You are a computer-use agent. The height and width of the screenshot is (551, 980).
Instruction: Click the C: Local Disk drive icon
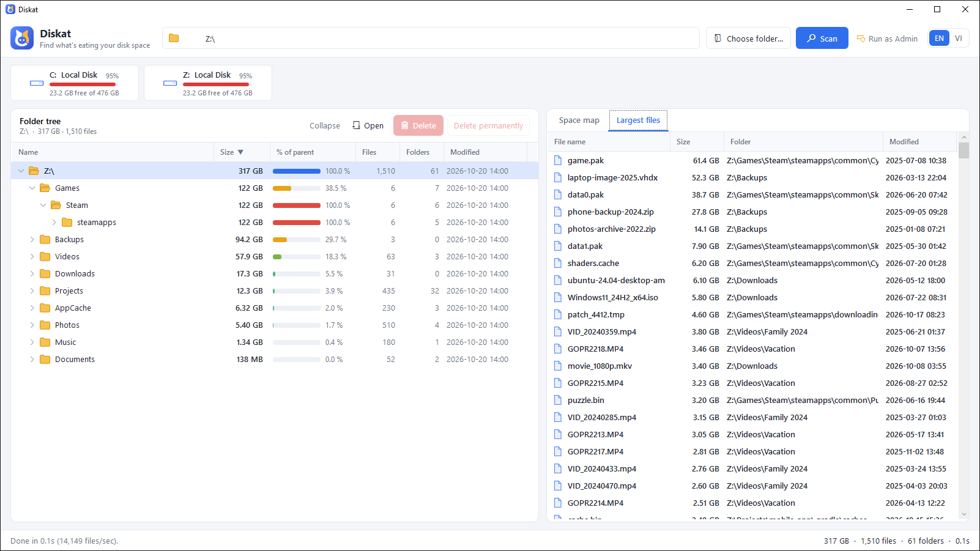(37, 83)
